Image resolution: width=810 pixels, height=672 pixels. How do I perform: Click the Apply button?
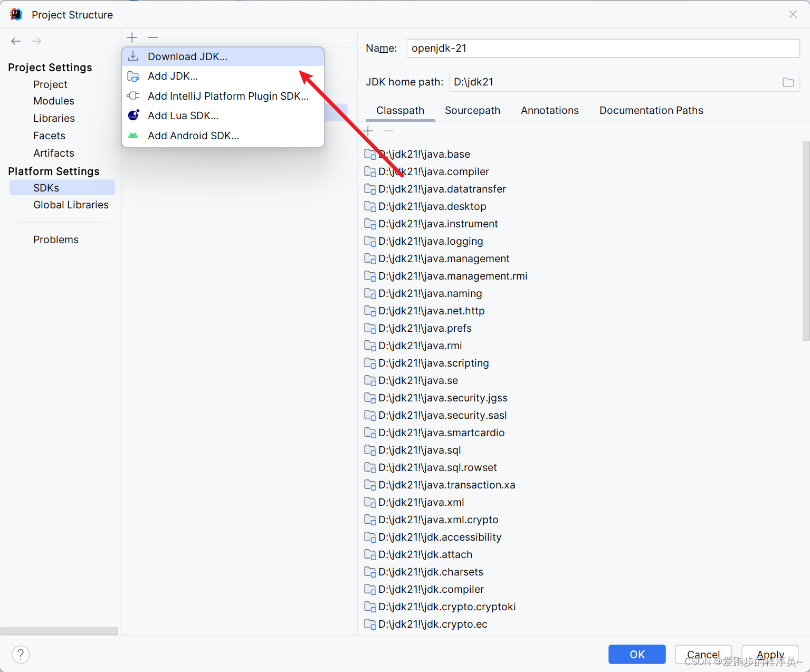770,655
